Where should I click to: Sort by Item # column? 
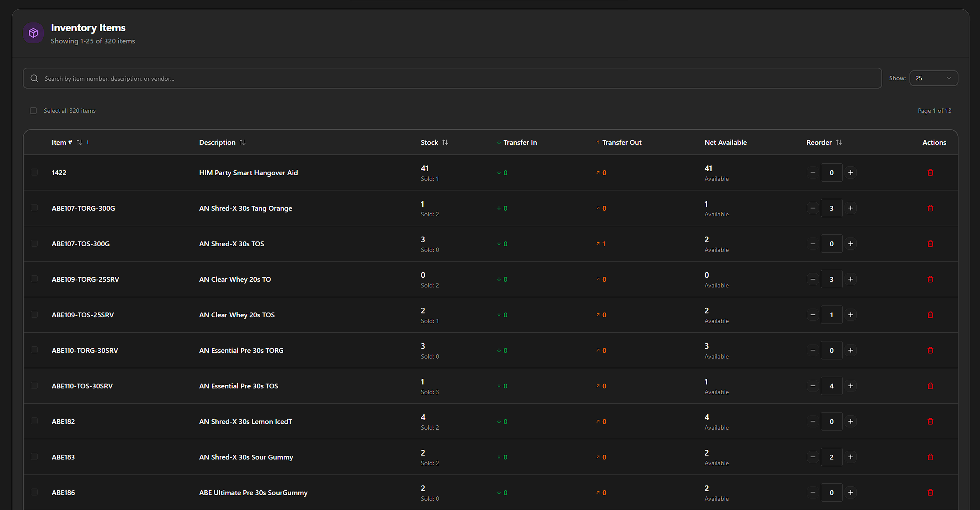(x=70, y=142)
